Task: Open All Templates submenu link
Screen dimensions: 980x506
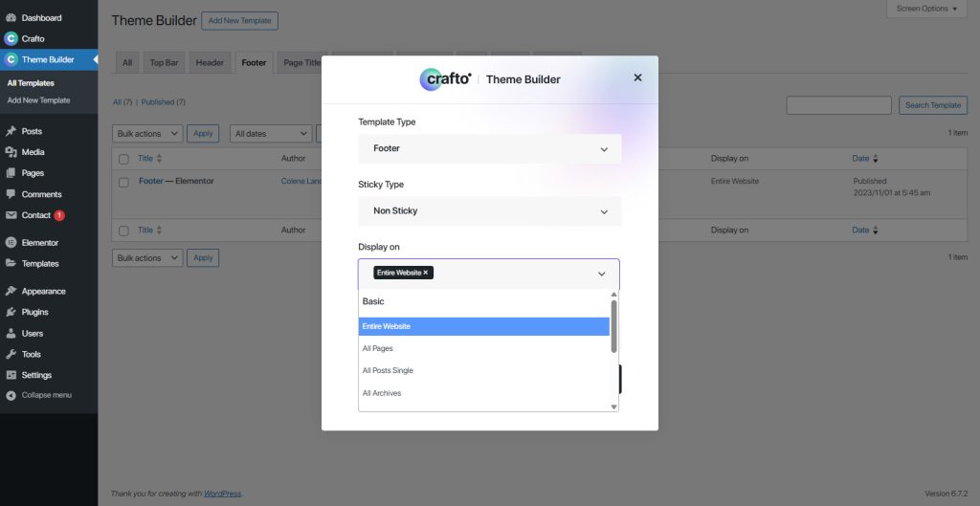Action: (x=31, y=83)
